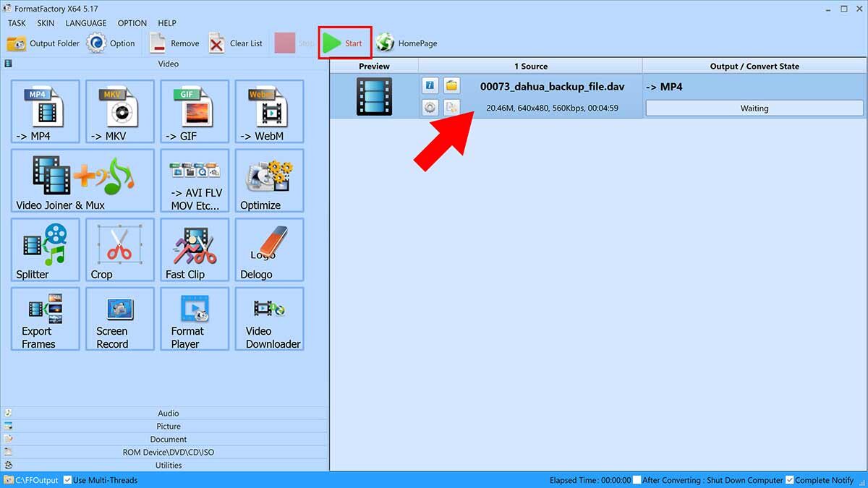Screen dimensions: 868x488
Task: Click the Waiting progress bar
Action: tap(754, 108)
